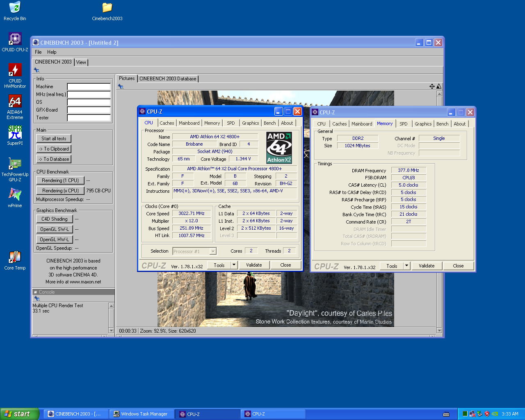
Task: Open the File menu in CINEBENCH
Action: click(x=38, y=52)
